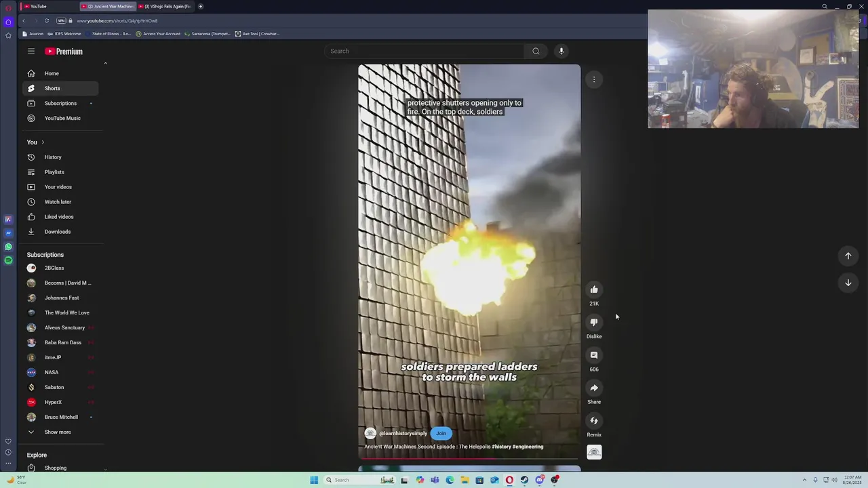Go back in the browser

pos(24,20)
